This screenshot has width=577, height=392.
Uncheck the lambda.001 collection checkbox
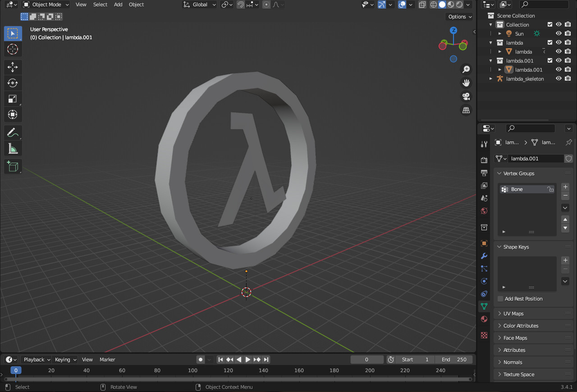pyautogui.click(x=550, y=60)
